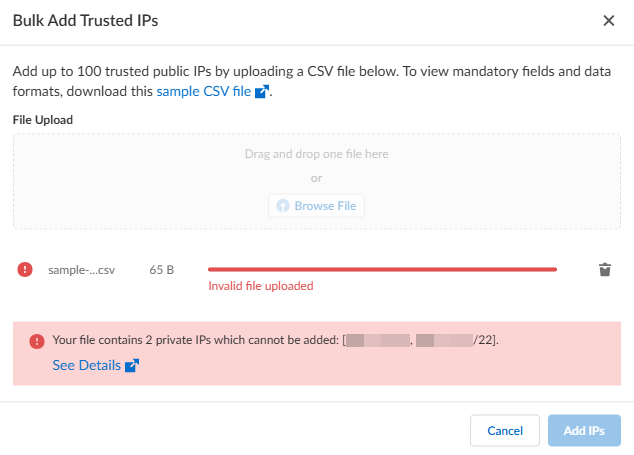Open the sample CSV file link

point(204,91)
